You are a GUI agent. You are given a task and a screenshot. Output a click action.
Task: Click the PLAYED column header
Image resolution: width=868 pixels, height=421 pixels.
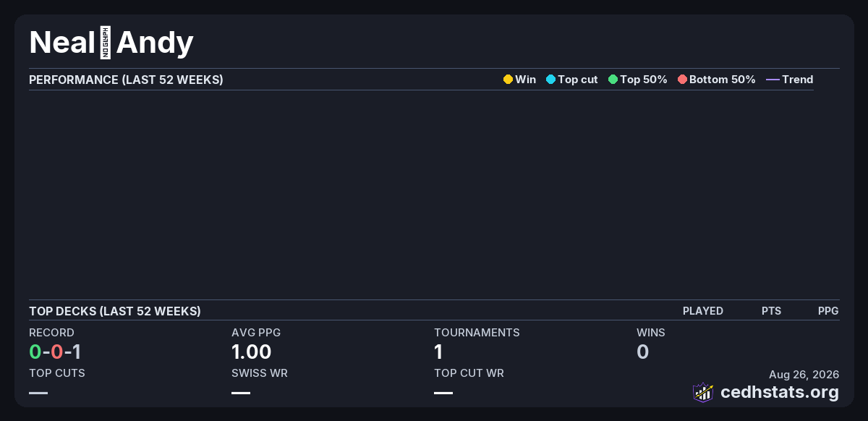pos(703,311)
